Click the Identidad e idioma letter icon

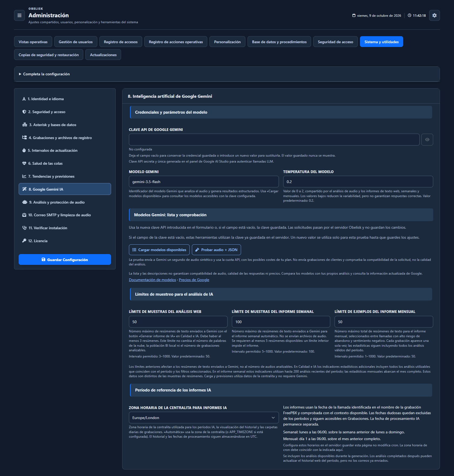pyautogui.click(x=24, y=99)
